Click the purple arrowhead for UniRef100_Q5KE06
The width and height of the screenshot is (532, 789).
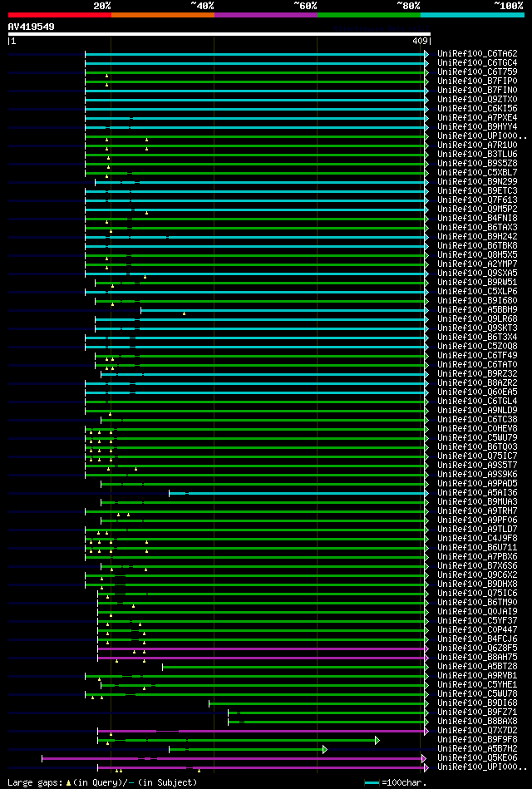pos(424,758)
